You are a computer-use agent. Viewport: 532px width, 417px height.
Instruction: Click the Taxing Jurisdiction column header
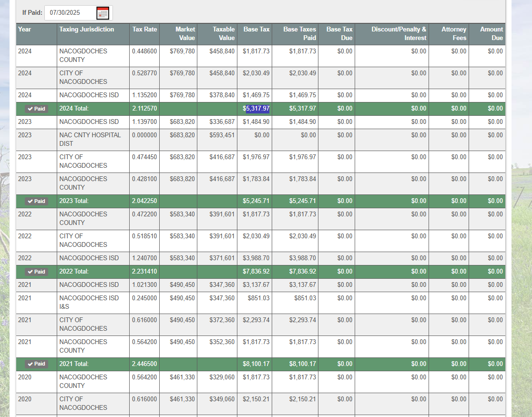coord(87,30)
